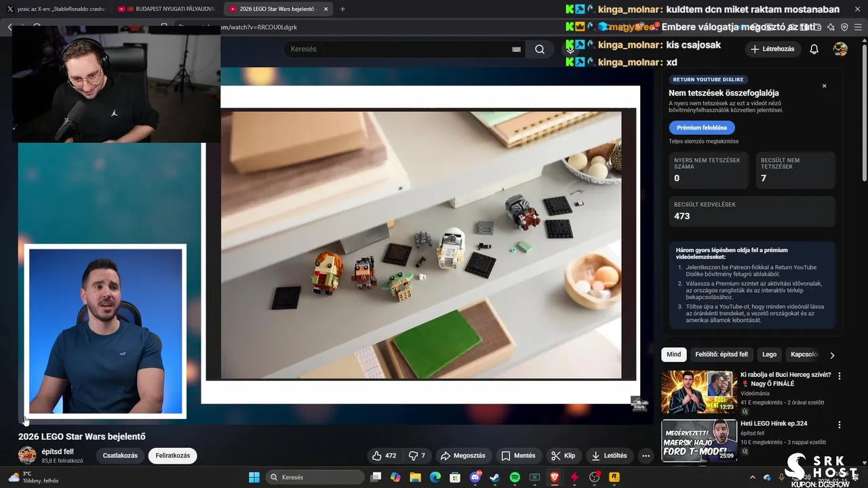Screen dimensions: 868x488
Task: Close the '2026 LEGO Star Wars bejelentő' browser tab
Action: [326, 9]
